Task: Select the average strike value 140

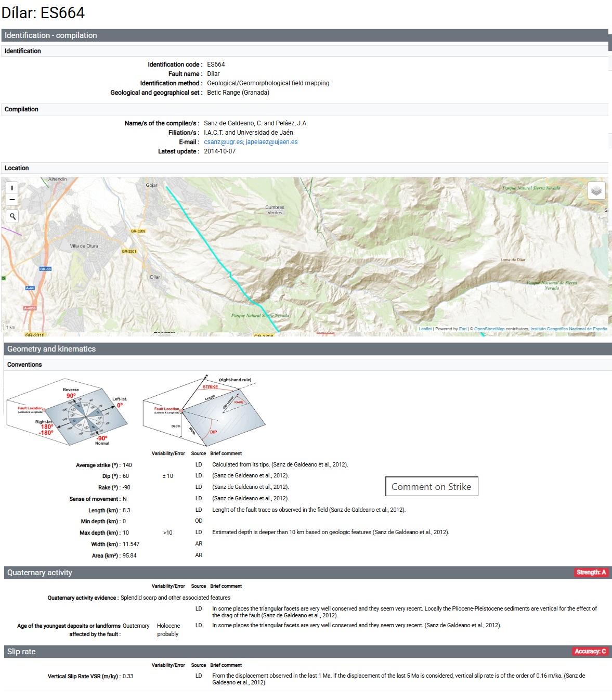Action: point(127,465)
